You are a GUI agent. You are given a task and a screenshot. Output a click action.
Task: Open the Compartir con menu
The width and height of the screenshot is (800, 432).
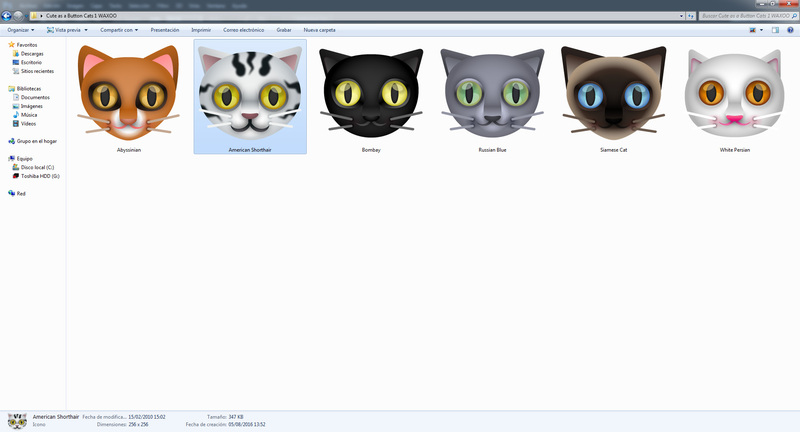119,30
